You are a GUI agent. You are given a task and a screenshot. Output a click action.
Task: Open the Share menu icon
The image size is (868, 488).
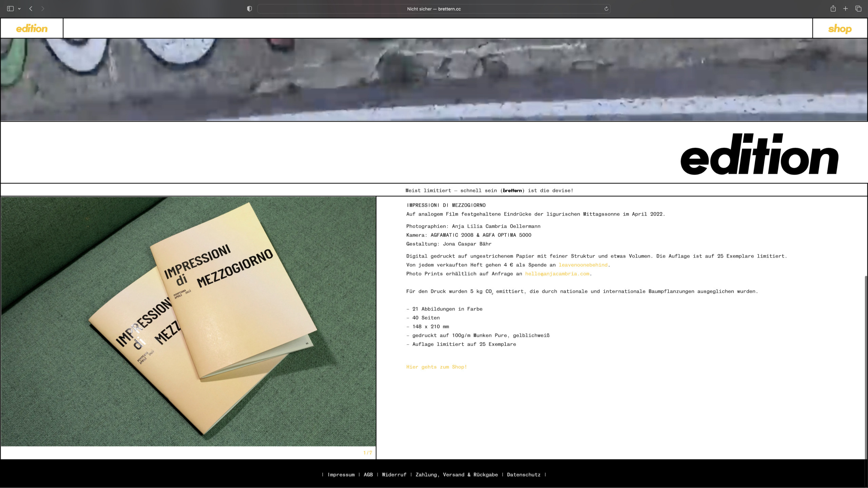click(x=833, y=9)
